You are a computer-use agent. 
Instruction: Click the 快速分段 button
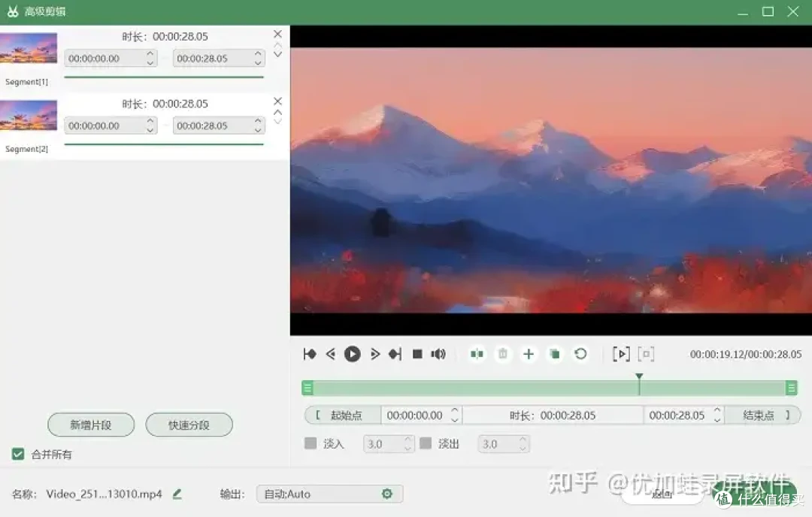click(189, 425)
